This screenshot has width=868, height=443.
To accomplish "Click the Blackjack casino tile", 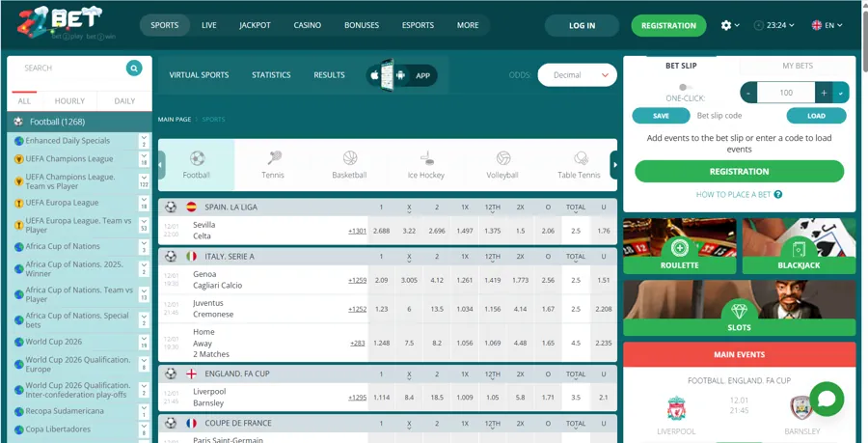I will [799, 246].
